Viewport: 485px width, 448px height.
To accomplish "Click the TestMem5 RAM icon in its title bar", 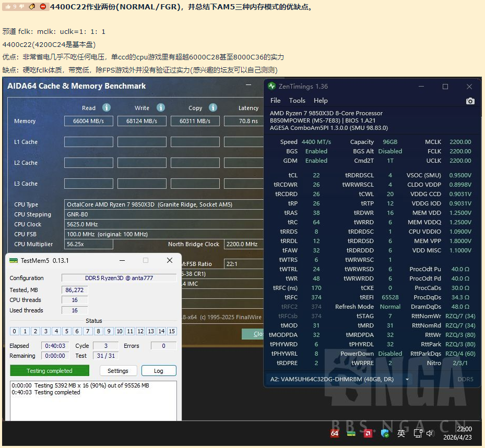I will [x=14, y=260].
